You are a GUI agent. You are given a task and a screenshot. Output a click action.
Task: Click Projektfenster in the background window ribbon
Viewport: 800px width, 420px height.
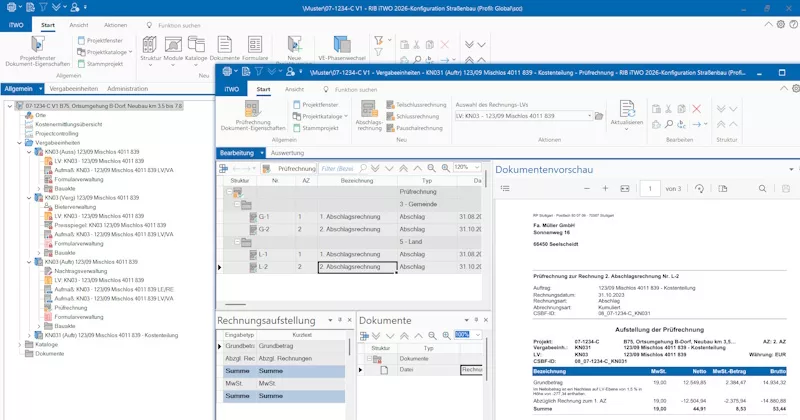[100, 40]
